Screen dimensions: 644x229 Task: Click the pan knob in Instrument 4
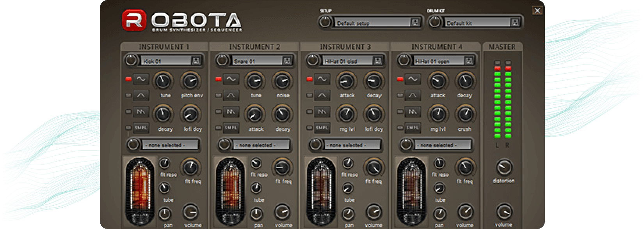[439, 213]
